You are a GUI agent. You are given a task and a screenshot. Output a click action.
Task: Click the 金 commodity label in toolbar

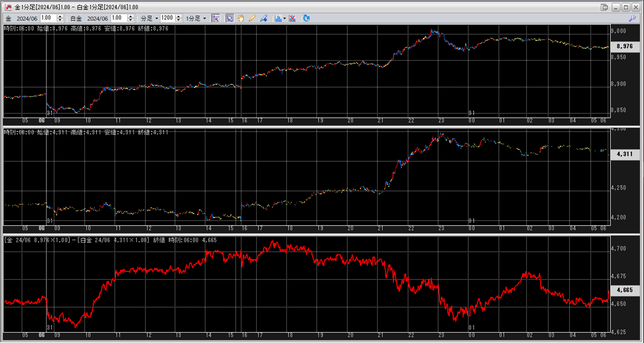9,18
